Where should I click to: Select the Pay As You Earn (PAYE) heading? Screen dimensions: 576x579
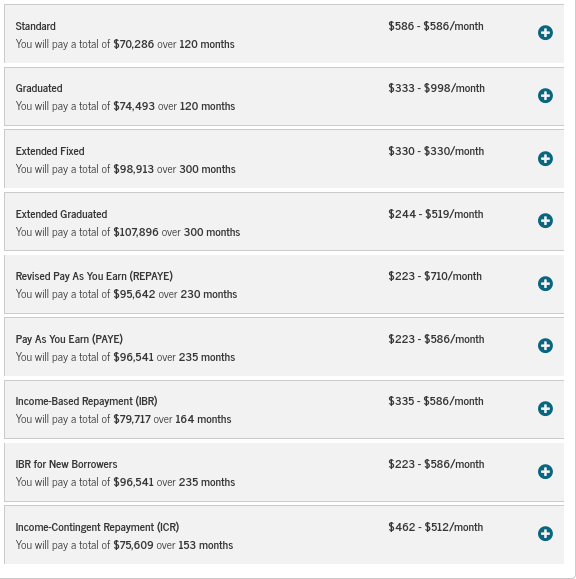tap(69, 339)
